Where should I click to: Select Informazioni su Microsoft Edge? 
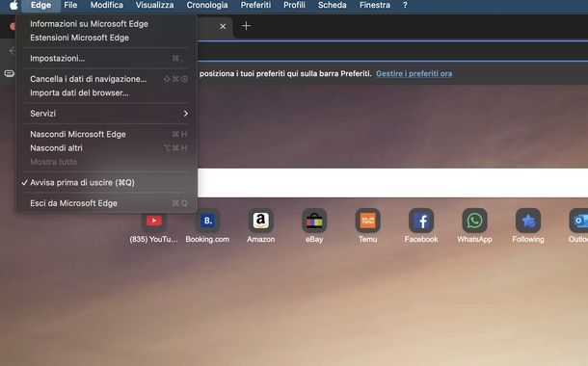coord(106,24)
